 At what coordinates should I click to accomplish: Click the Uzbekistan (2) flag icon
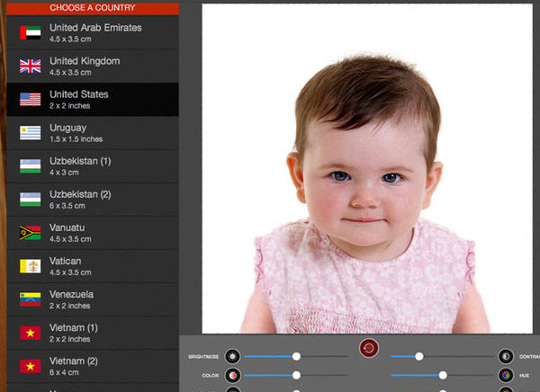coord(31,200)
